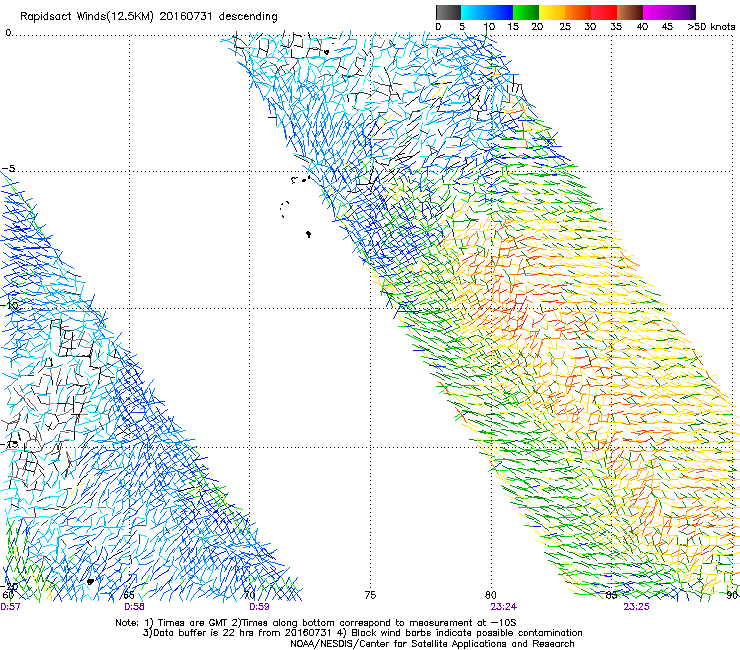The width and height of the screenshot is (740, 650).
Task: Click the cyan 5-10 knots color swatch
Action: pos(474,12)
